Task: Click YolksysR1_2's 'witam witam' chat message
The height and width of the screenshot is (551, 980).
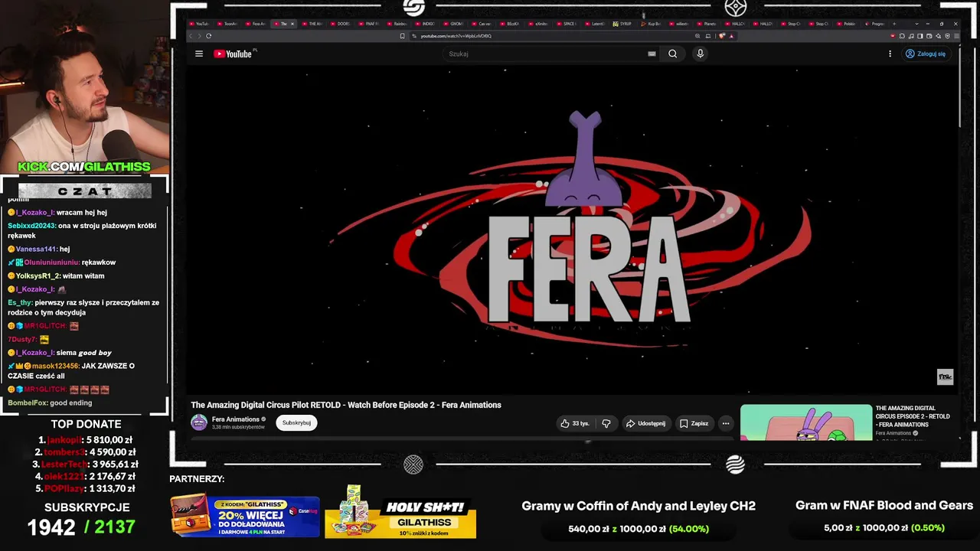Action: (56, 275)
